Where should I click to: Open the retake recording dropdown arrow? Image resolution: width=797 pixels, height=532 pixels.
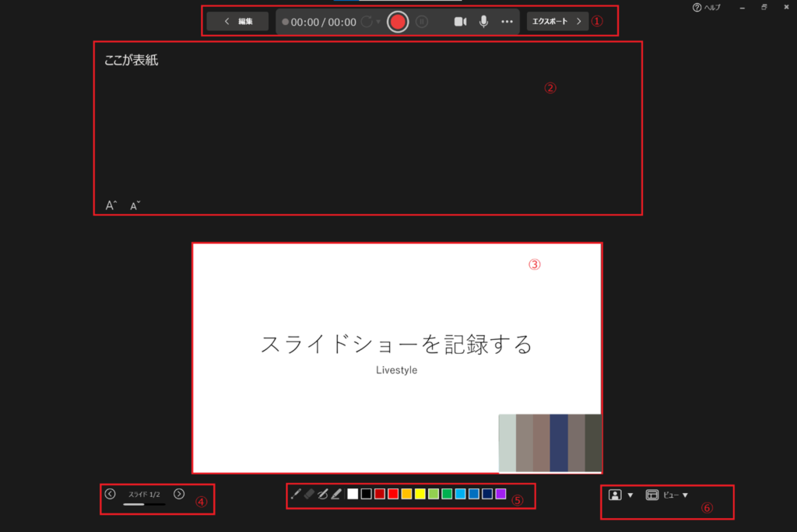[379, 22]
